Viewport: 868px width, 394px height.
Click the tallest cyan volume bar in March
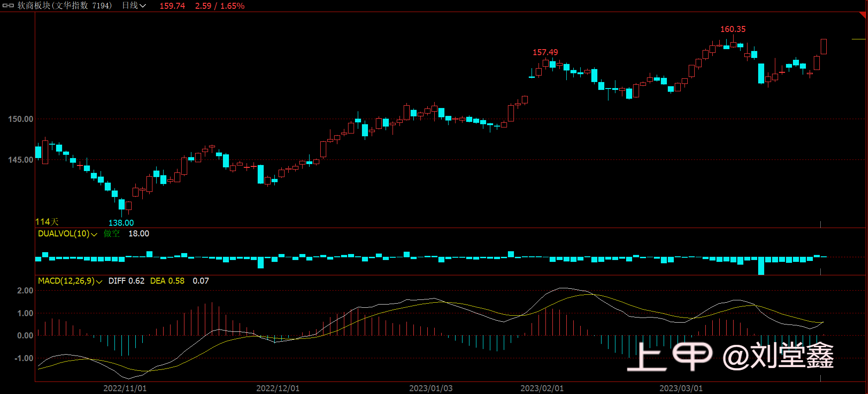pyautogui.click(x=761, y=266)
